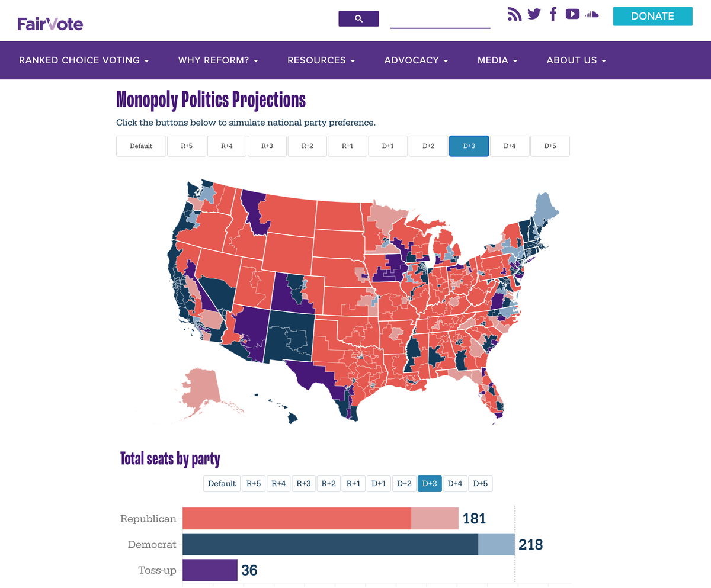Open the SoundCloud icon link
Screen dimensions: 711x588
coord(591,14)
